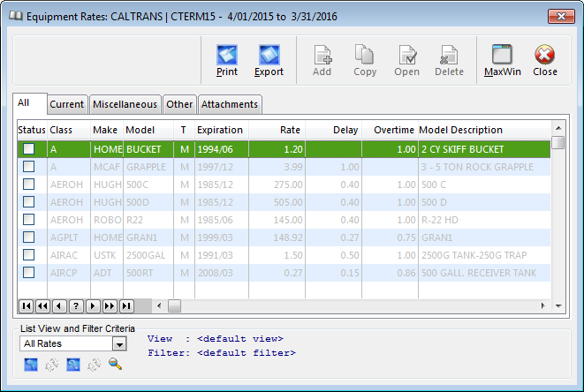Click the Add toolbar icon
This screenshot has height=392, width=584.
tap(322, 55)
